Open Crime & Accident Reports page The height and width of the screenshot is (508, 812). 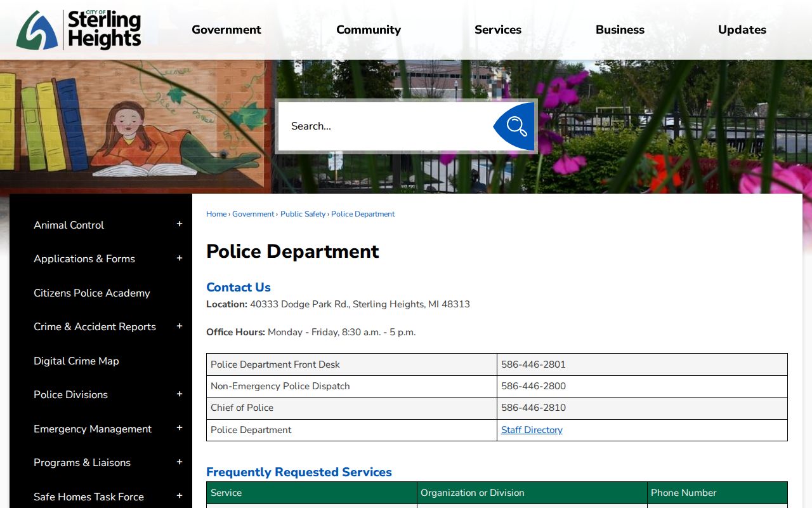click(95, 326)
